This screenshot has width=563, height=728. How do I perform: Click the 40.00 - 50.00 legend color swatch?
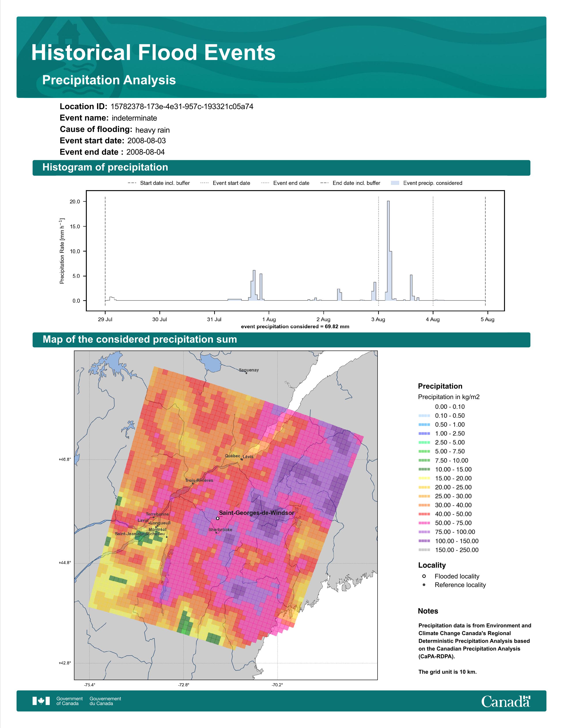pos(424,514)
